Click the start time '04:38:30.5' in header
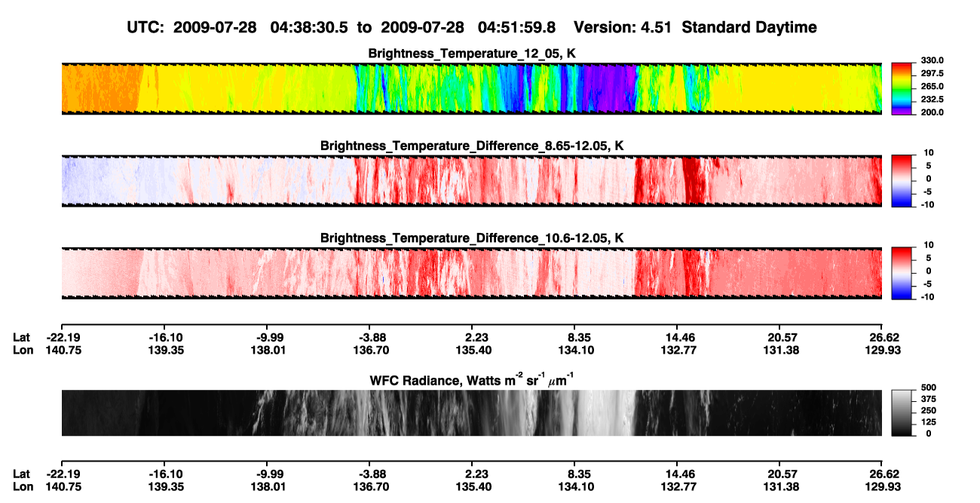This screenshot has width=980, height=503. point(309,27)
